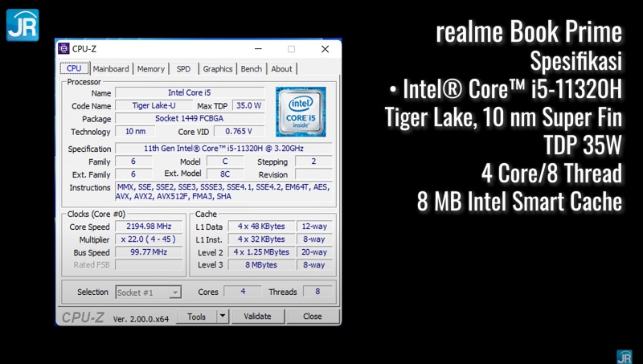The image size is (643, 364).
Task: Expand the Tools dropdown arrow
Action: point(223,316)
